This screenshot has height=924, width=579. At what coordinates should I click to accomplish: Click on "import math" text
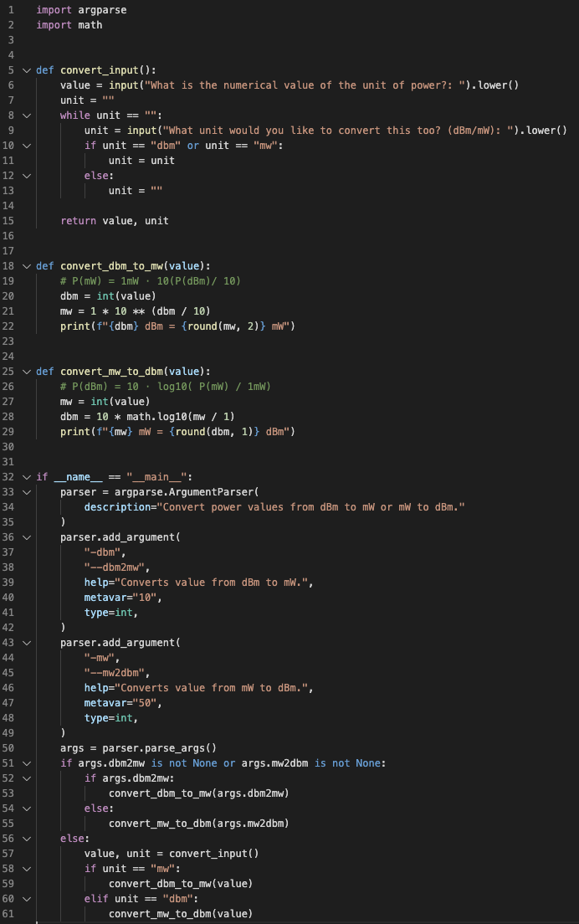[x=69, y=25]
